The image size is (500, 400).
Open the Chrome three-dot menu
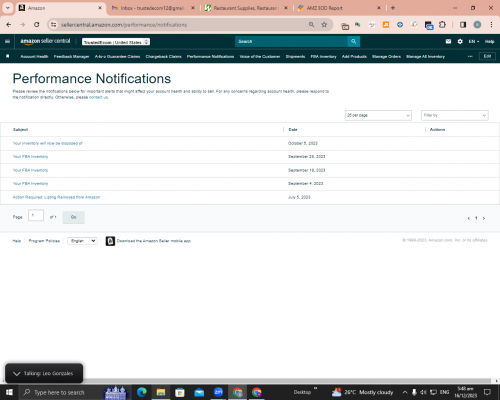point(491,25)
